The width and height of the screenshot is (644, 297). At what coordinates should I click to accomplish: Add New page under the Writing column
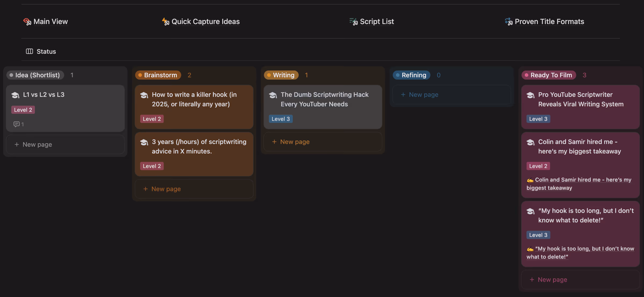coord(295,142)
